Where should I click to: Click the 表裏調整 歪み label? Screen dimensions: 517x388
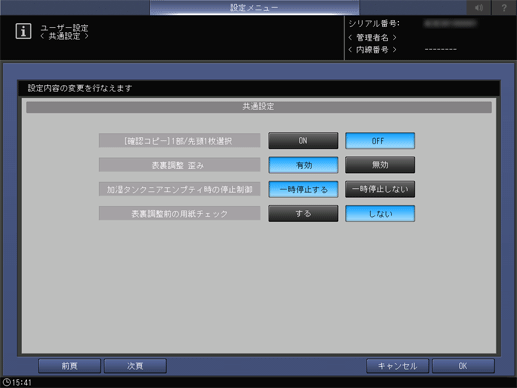pyautogui.click(x=179, y=165)
